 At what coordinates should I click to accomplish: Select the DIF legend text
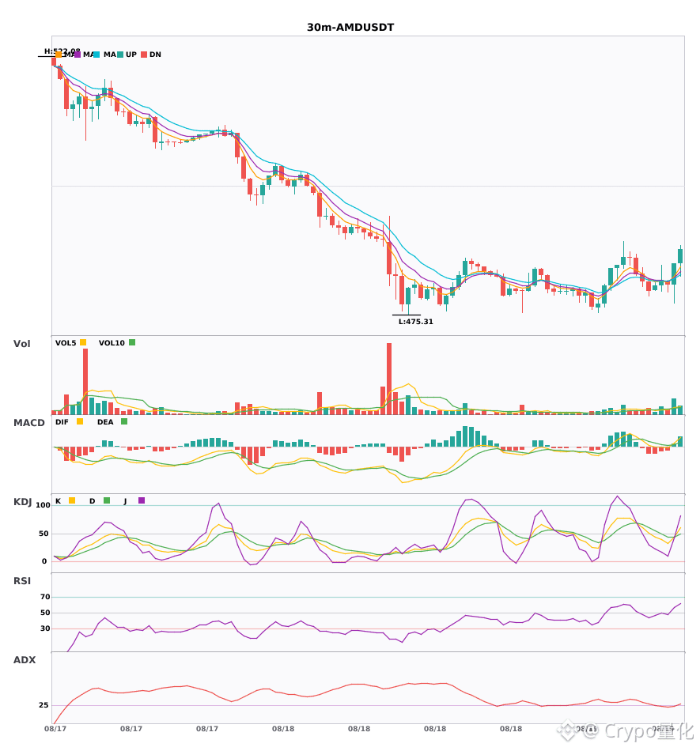click(62, 422)
